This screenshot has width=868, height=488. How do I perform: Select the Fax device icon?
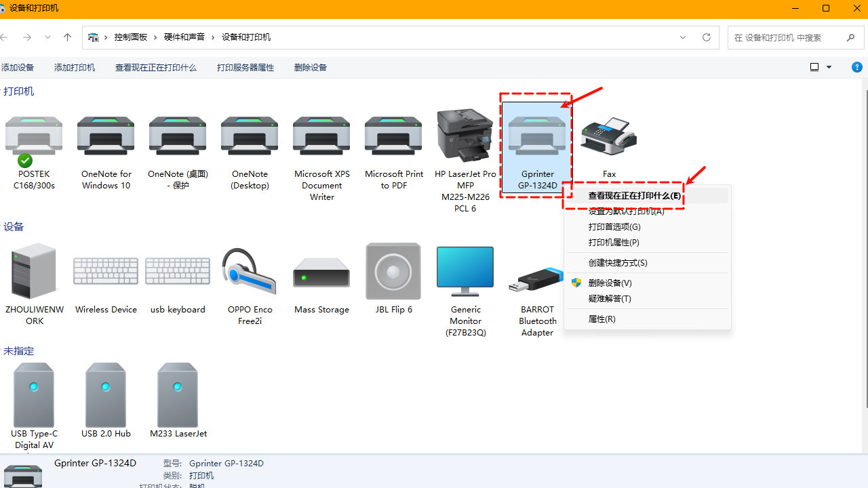(x=609, y=136)
